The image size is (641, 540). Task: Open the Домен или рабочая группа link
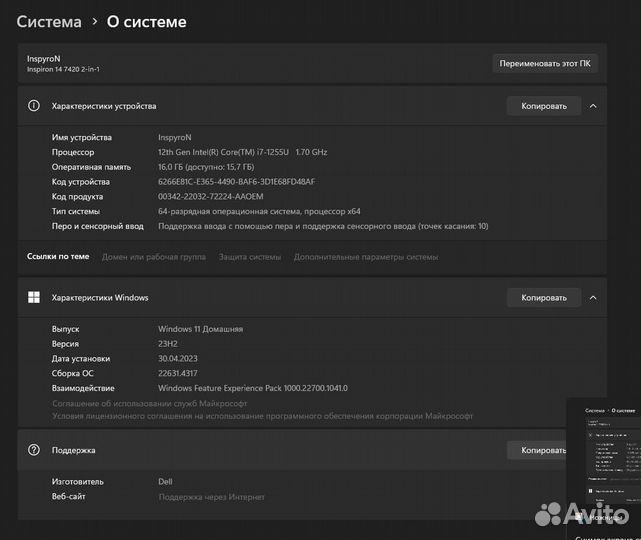point(153,257)
